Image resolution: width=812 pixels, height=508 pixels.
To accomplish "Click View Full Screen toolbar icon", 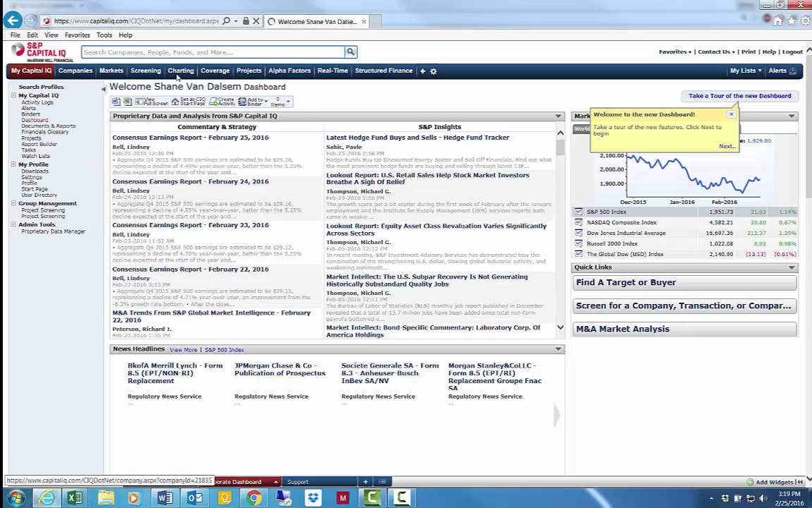I will [152, 102].
